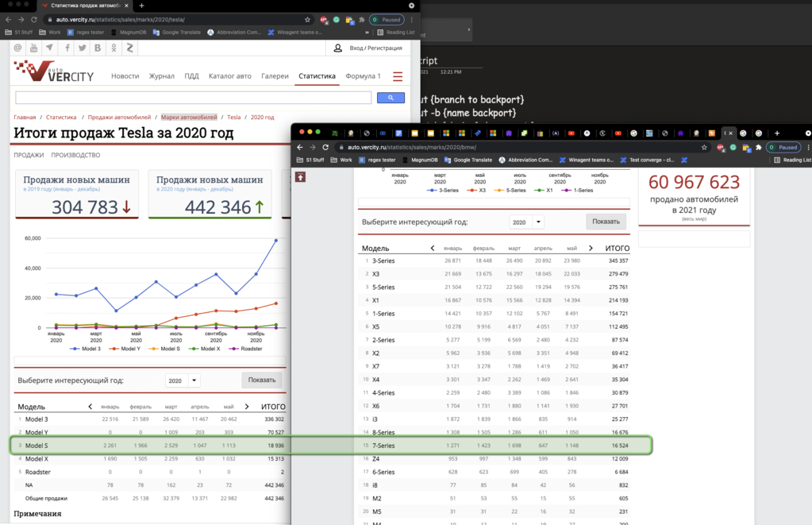Open the Facebook social icon
The width and height of the screenshot is (812, 525).
[67, 48]
